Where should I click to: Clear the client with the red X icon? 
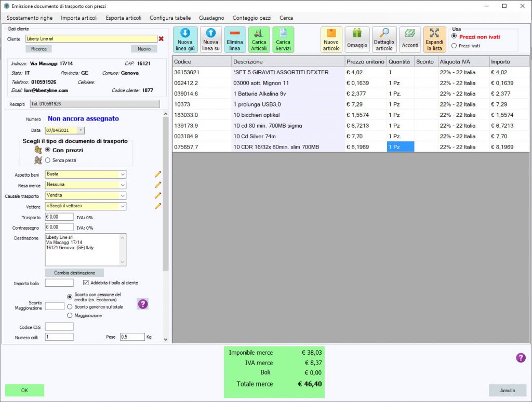pyautogui.click(x=161, y=38)
